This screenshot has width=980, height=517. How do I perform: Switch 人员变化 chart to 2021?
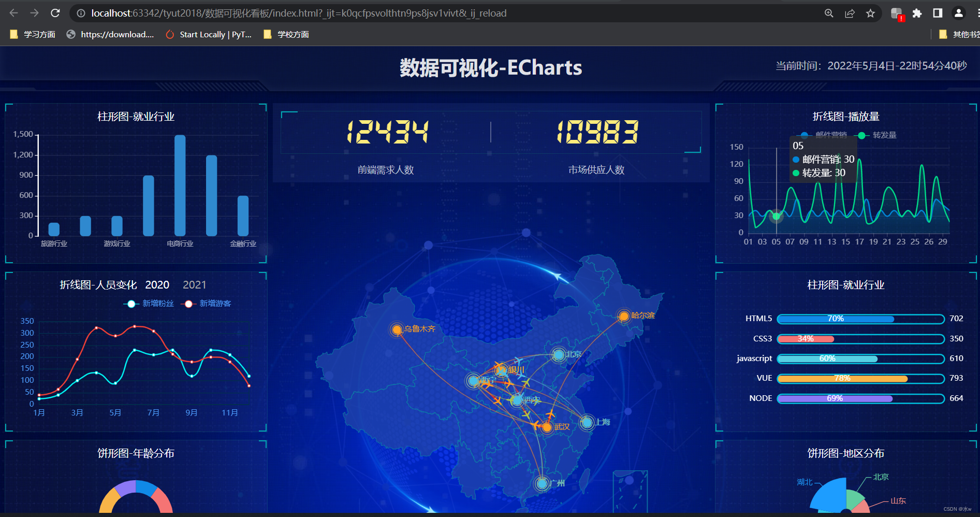click(195, 285)
